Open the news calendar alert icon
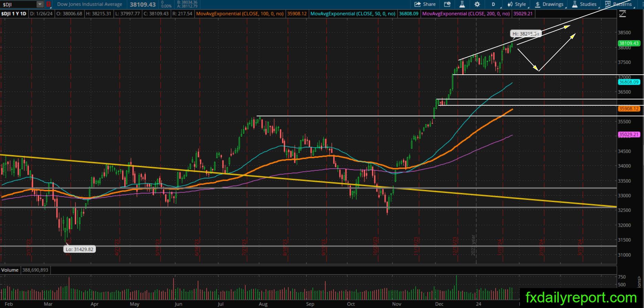Image resolution: width=644 pixels, height=308 pixels. tap(447, 4)
